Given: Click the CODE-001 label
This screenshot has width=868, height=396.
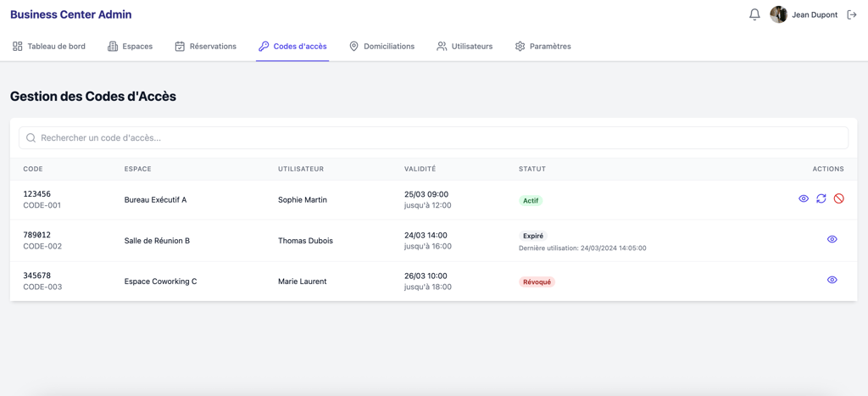Looking at the screenshot, I should (x=42, y=205).
